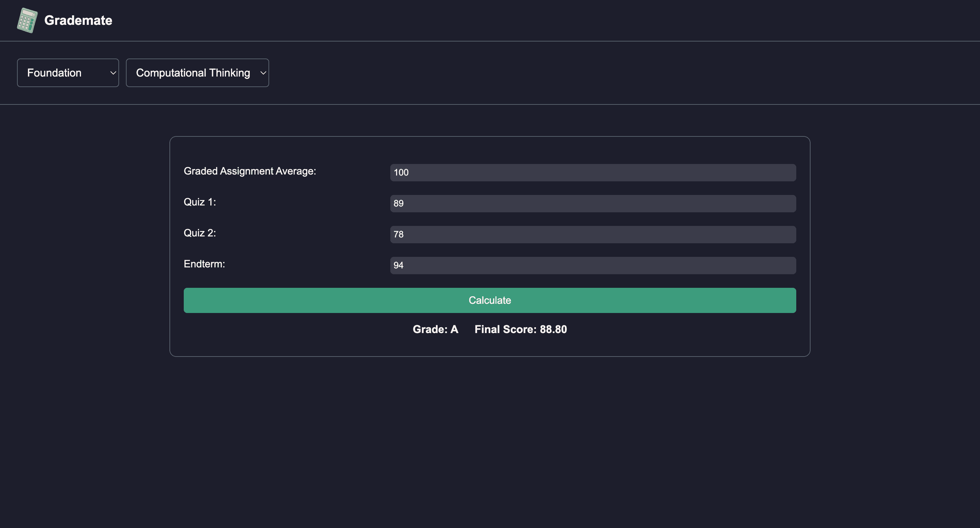Open the Computational Thinking course dropdown
This screenshot has height=528, width=980.
(197, 73)
